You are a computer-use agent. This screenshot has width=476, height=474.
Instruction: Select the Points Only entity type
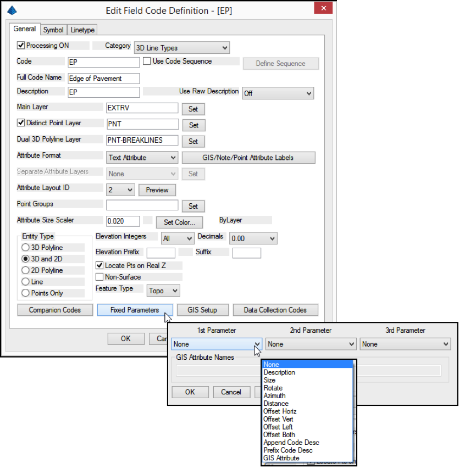25,293
